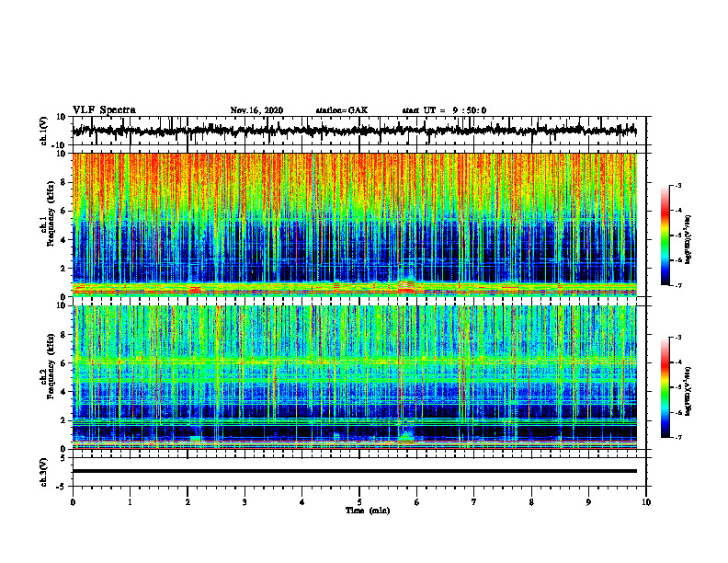The height and width of the screenshot is (563, 728).
Task: Click the "station=GAK" header label
Action: (342, 110)
